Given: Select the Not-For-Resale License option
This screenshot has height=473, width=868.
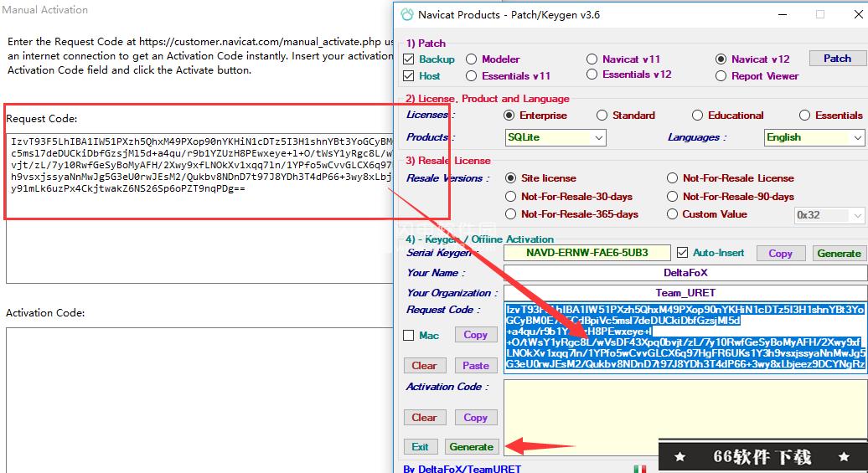Looking at the screenshot, I should pyautogui.click(x=672, y=178).
